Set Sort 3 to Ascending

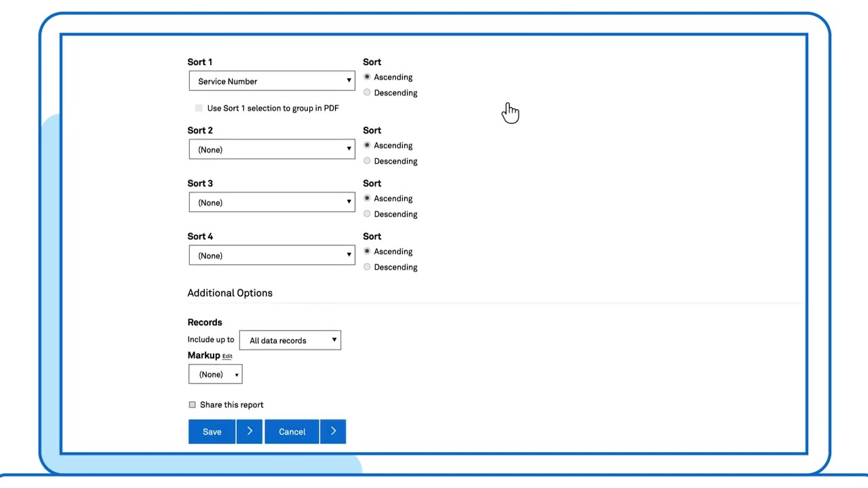(x=367, y=199)
